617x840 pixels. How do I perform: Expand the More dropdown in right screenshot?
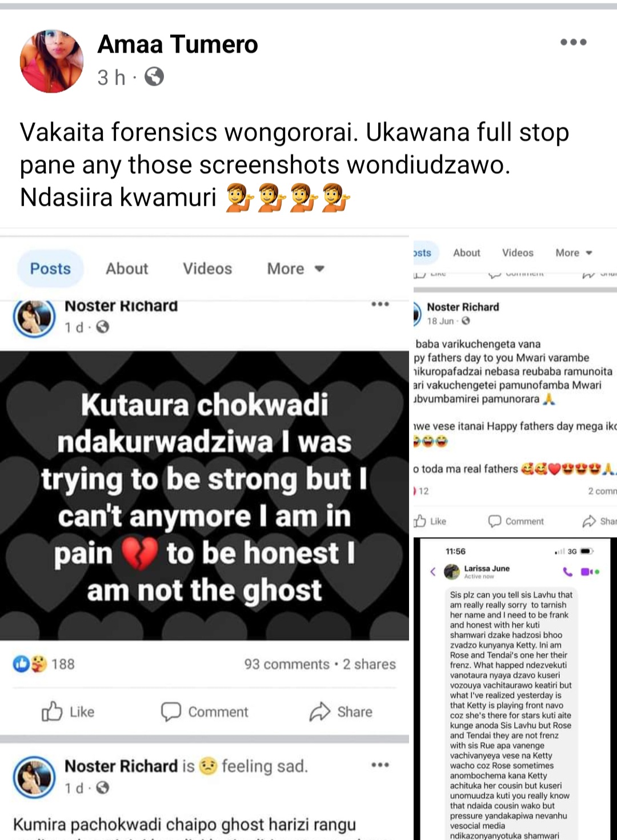[574, 253]
